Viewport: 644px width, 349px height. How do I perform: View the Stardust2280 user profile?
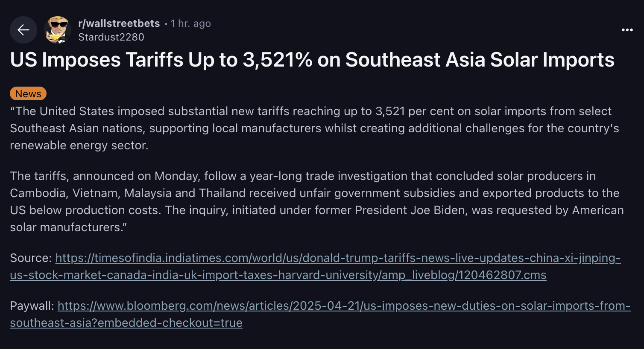(111, 37)
